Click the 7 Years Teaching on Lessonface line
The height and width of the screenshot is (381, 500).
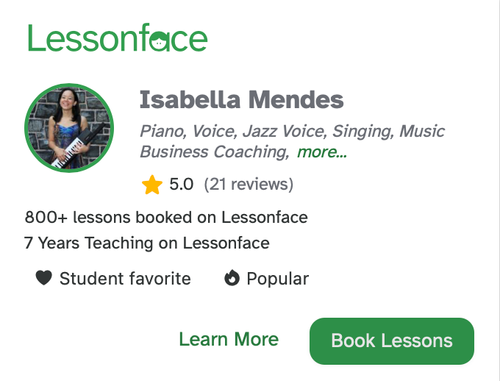coord(147,243)
